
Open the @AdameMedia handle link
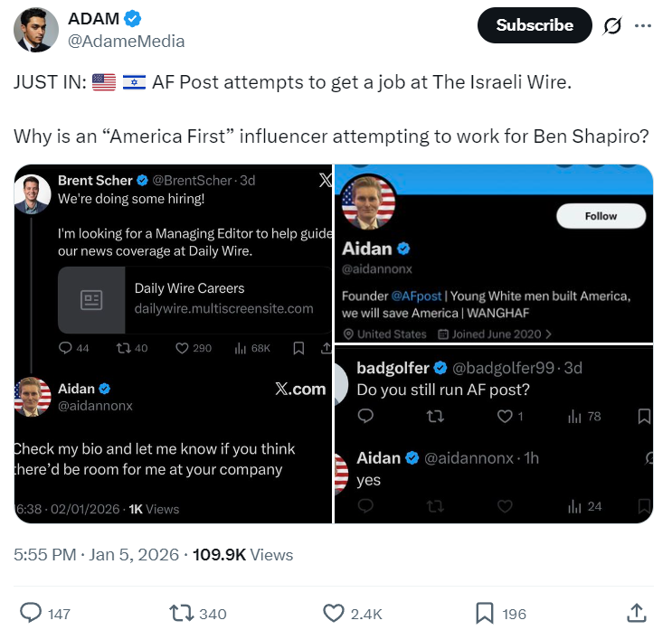point(126,41)
